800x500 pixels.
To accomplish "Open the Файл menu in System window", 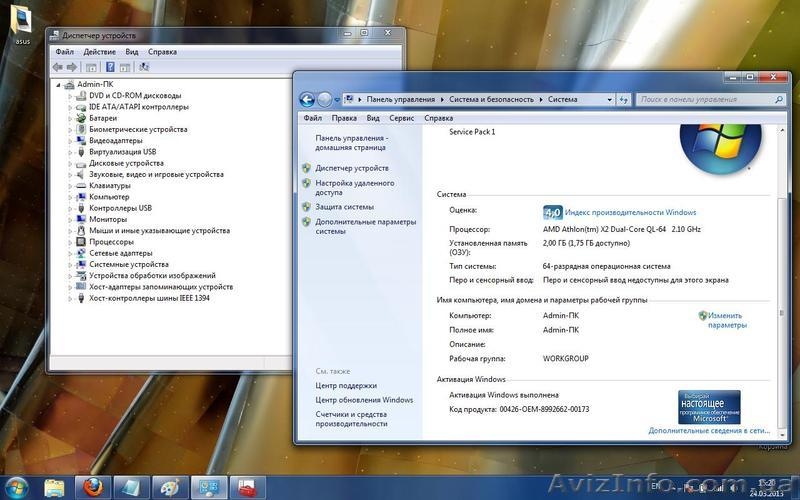I will coord(312,118).
